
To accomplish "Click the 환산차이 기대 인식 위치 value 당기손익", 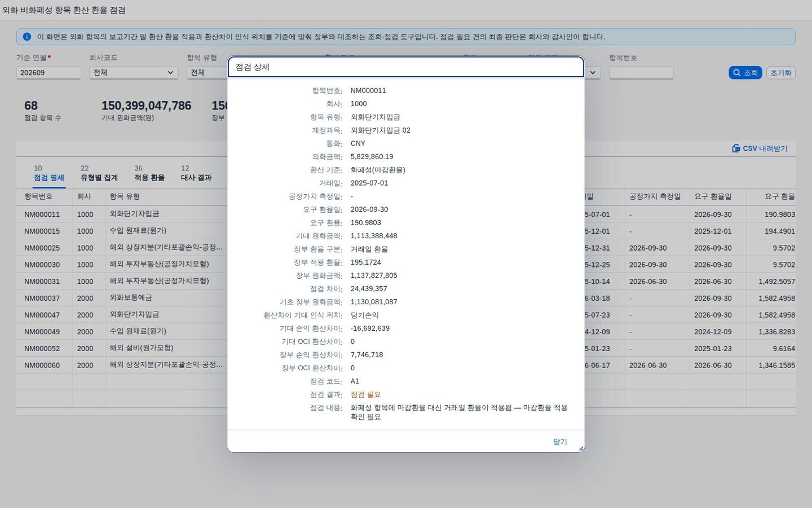I will (x=365, y=316).
